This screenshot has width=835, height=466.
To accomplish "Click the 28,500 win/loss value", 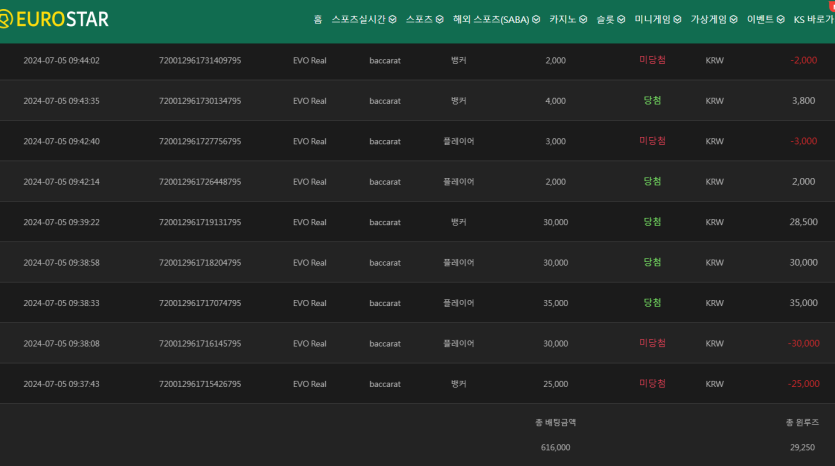I will (804, 223).
